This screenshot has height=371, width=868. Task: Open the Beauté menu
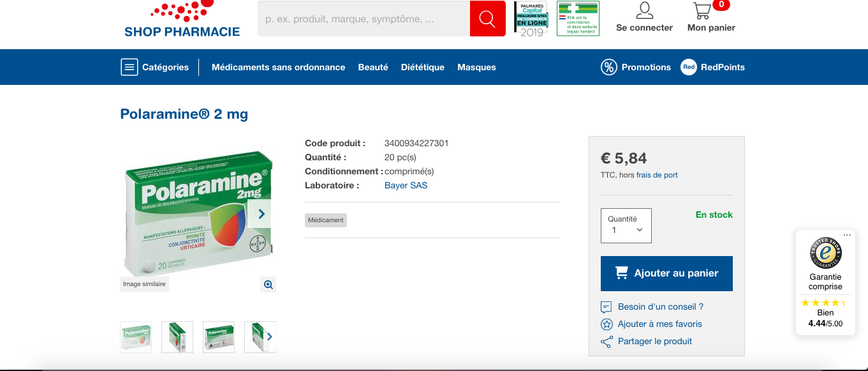click(x=373, y=67)
